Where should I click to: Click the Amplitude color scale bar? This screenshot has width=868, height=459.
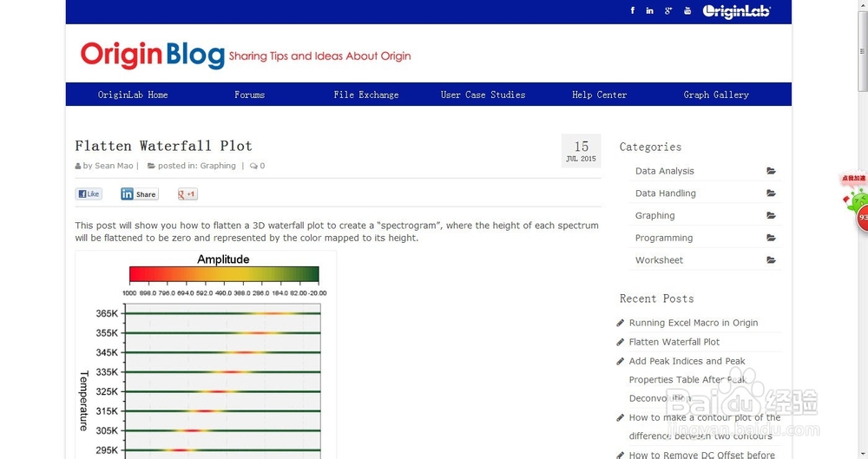click(224, 275)
